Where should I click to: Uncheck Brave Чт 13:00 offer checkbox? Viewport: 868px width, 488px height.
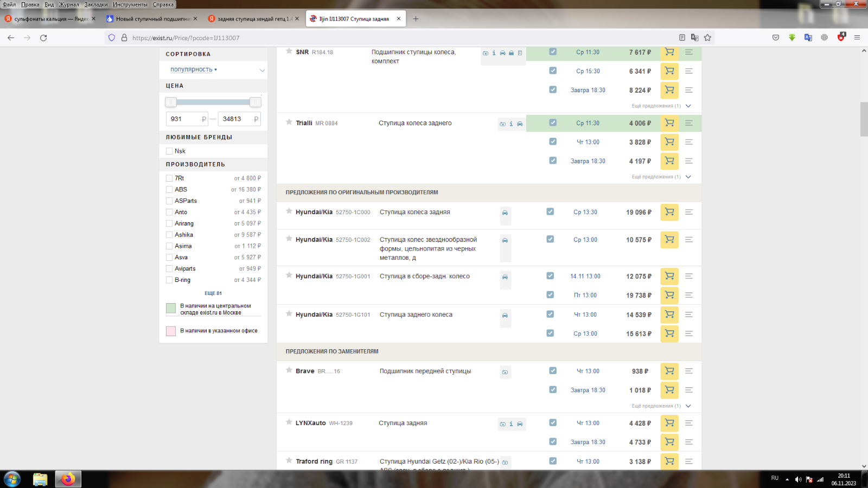pyautogui.click(x=553, y=371)
